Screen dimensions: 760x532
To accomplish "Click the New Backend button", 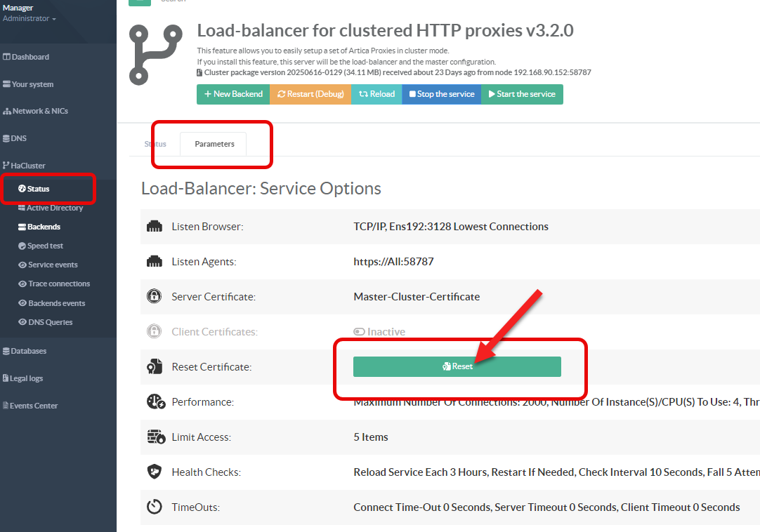I will pos(232,94).
